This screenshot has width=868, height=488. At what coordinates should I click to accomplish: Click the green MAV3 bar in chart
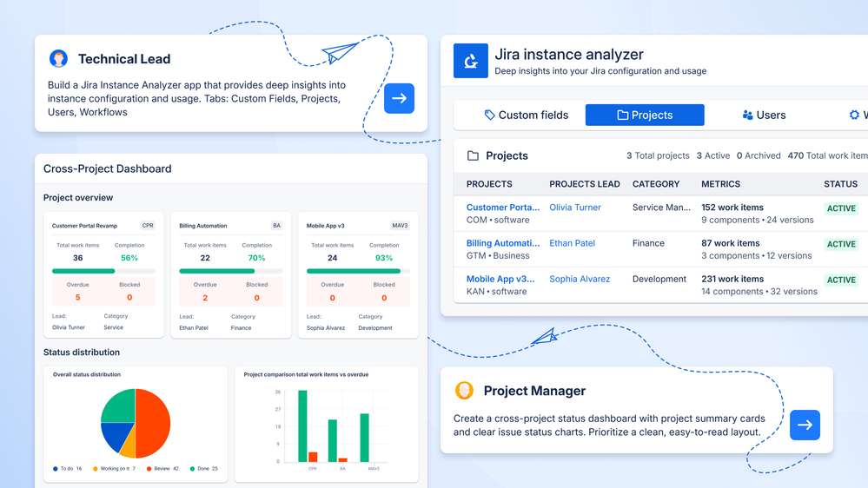point(365,438)
